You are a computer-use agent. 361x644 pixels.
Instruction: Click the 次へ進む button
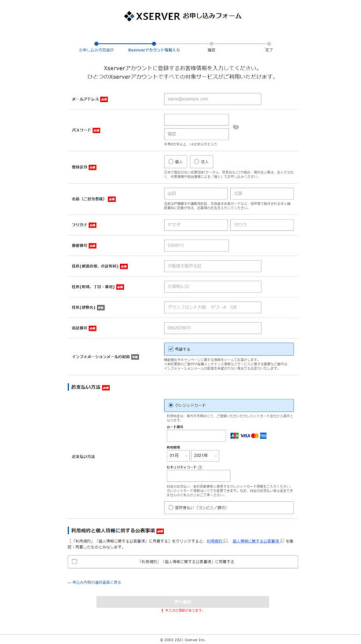(183, 602)
